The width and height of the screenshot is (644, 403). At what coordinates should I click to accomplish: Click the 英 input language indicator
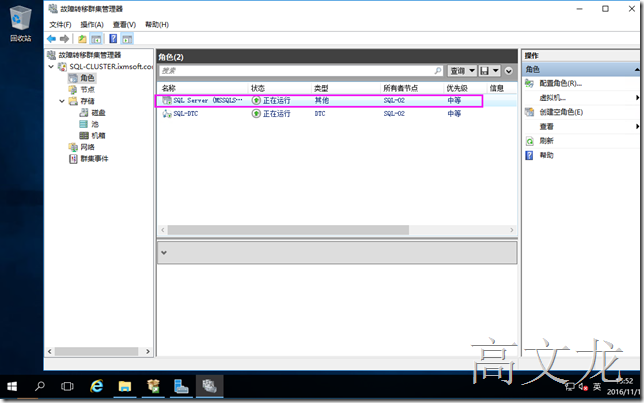597,387
